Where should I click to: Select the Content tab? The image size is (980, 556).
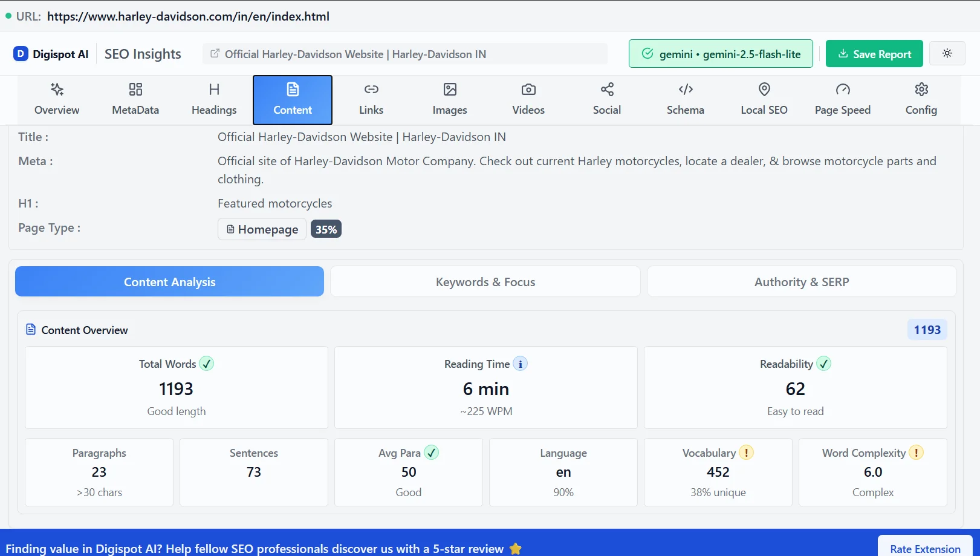(293, 100)
